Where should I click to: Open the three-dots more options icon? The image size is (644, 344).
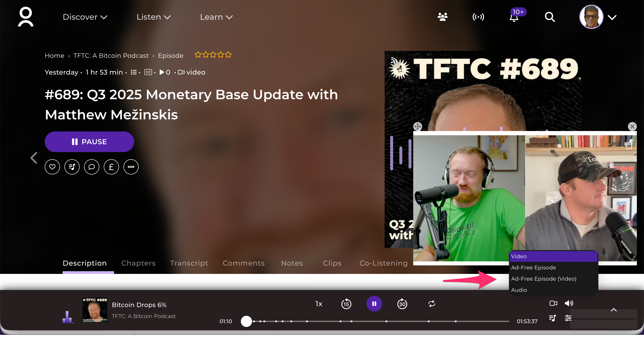coord(131,167)
